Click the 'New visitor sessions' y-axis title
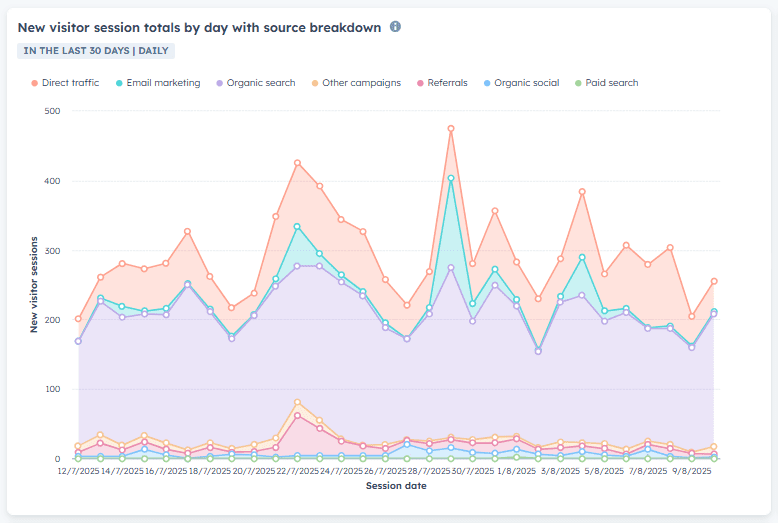This screenshot has width=778, height=523. pyautogui.click(x=33, y=284)
